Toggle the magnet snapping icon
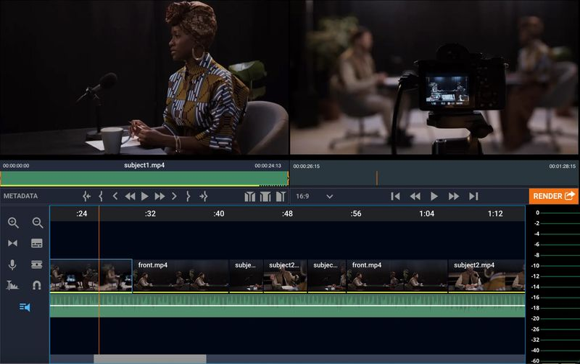This screenshot has width=580, height=364. pos(37,285)
